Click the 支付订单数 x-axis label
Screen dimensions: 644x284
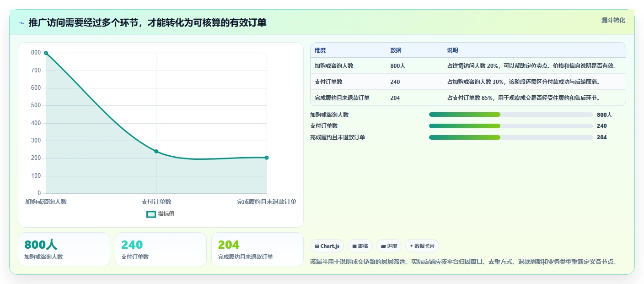pyautogui.click(x=156, y=202)
